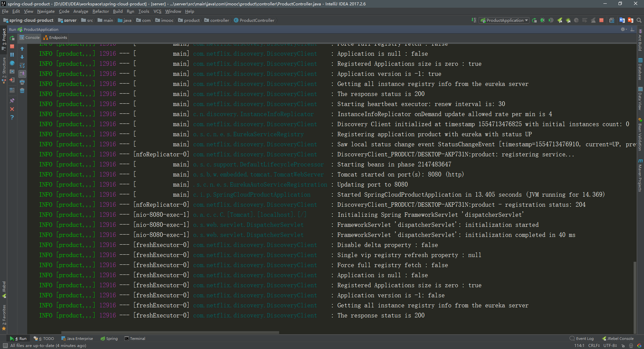Pause output in the Run panel
The image size is (644, 349).
(12, 55)
